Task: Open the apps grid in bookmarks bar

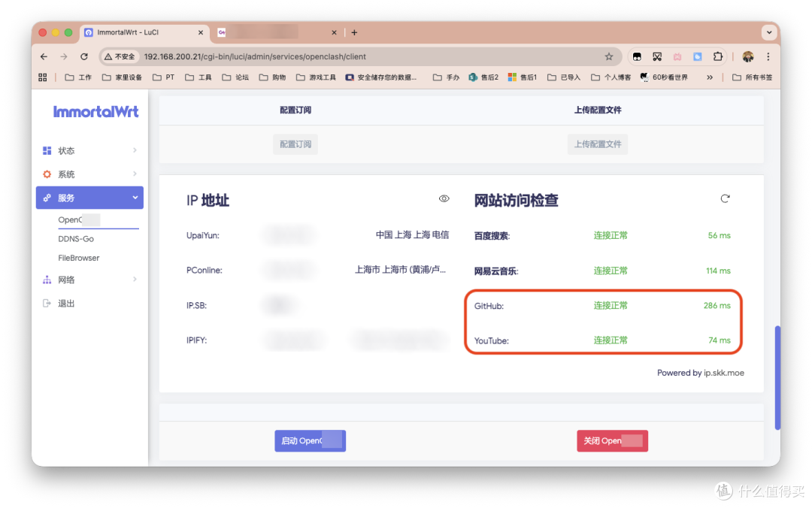Action: click(x=42, y=77)
